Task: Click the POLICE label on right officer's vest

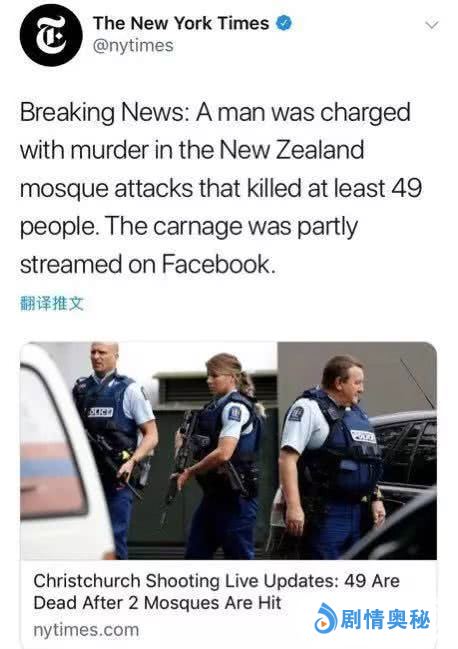Action: click(363, 436)
